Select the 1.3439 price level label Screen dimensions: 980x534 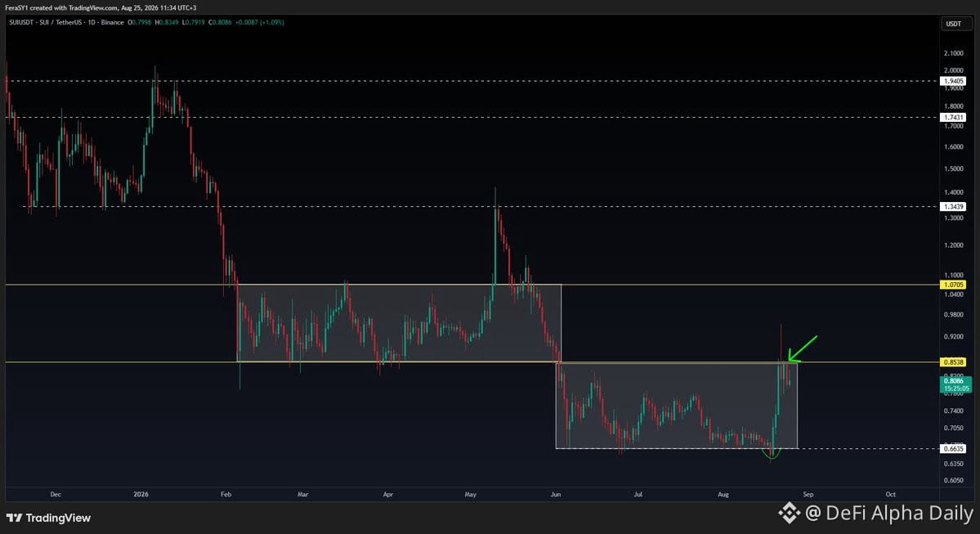point(954,206)
